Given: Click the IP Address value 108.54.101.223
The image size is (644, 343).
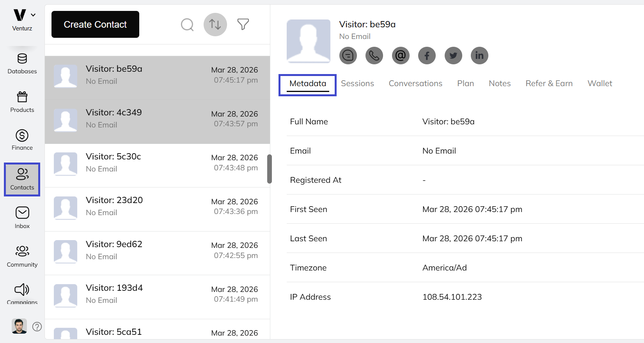Looking at the screenshot, I should [x=452, y=297].
